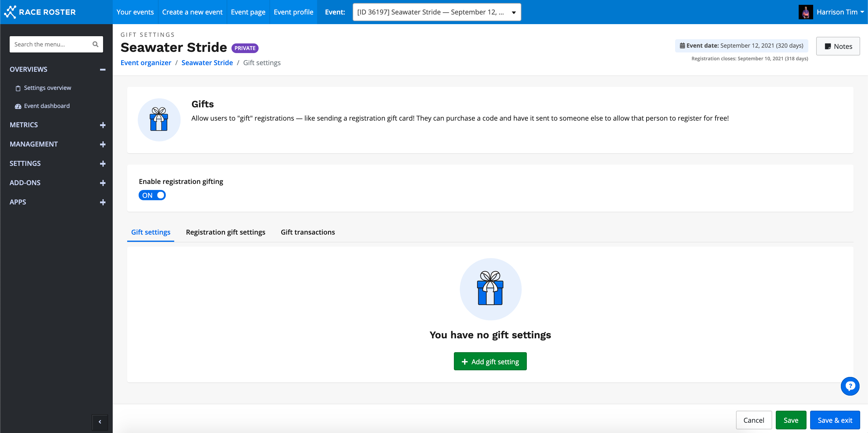Switch to the Registration gift settings tab
This screenshot has width=868, height=433.
pyautogui.click(x=225, y=232)
